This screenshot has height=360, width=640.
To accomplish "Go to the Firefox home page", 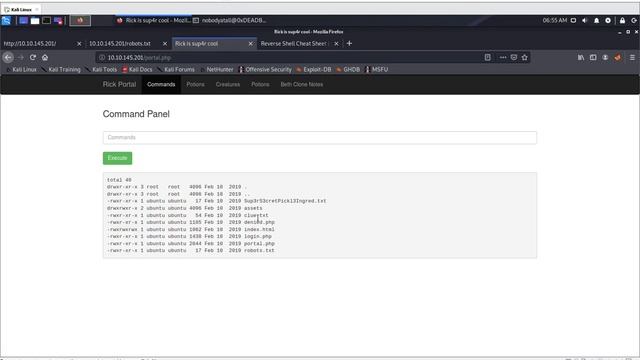I will [x=45, y=58].
